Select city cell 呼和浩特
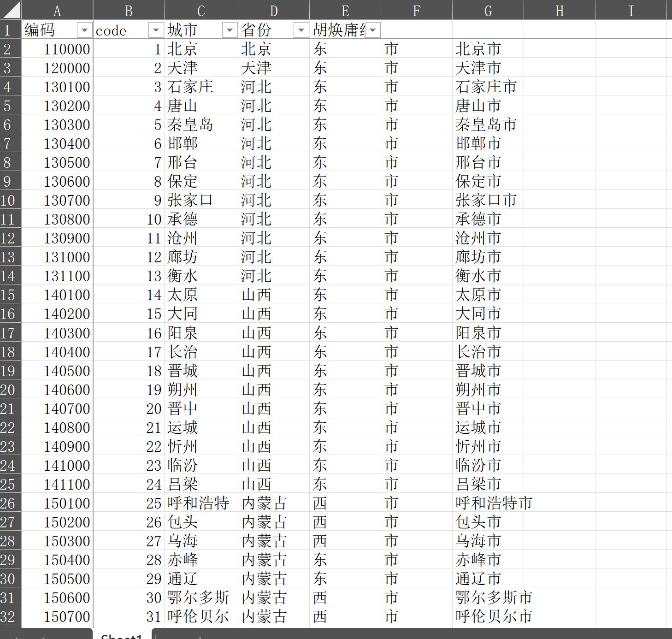 click(201, 503)
